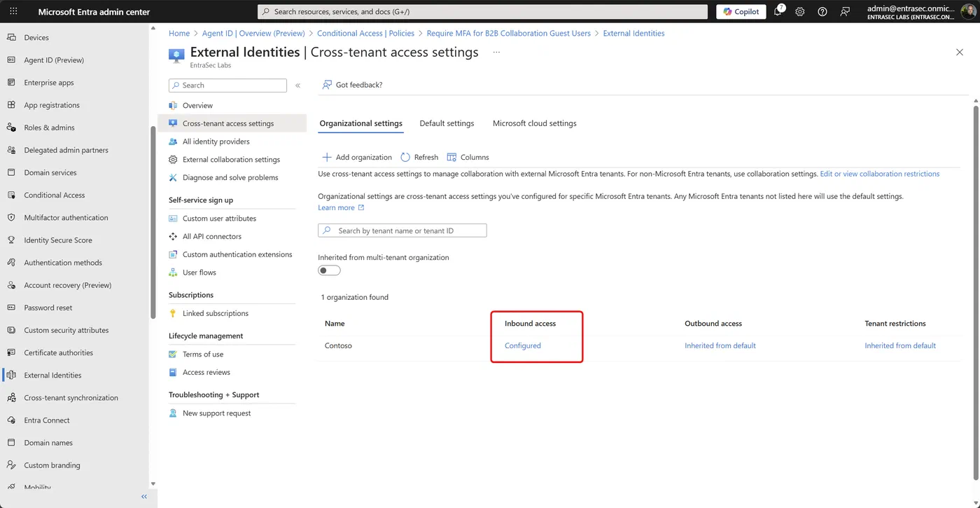
Task: Open Cross-tenant access settings menu item
Action: coord(232,123)
